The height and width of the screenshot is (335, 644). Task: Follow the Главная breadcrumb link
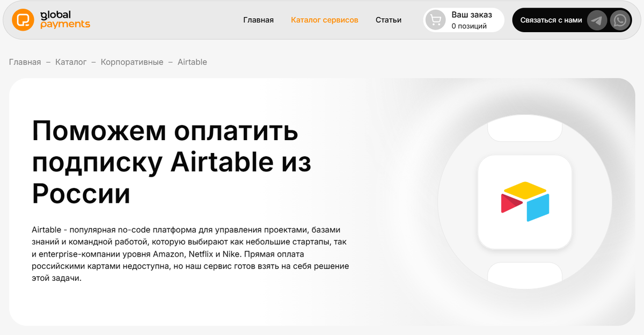coord(25,62)
